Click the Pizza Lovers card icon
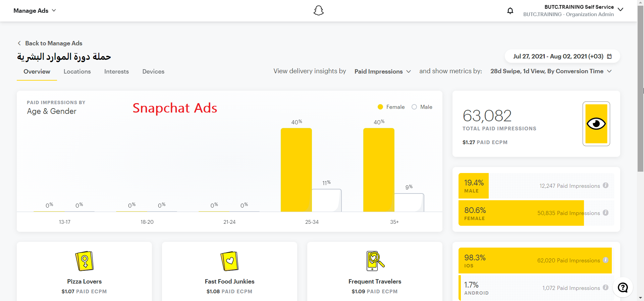 (x=84, y=261)
